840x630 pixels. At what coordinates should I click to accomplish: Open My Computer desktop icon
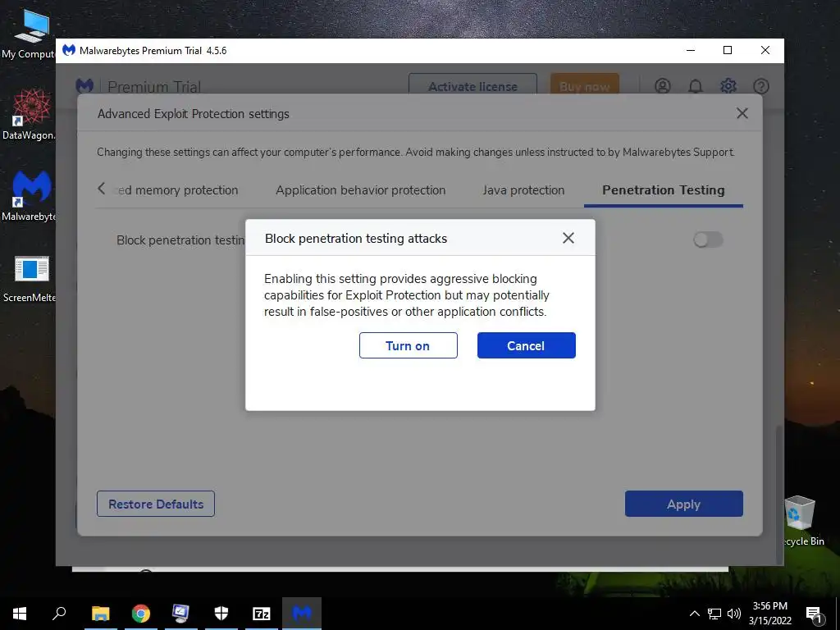30,34
